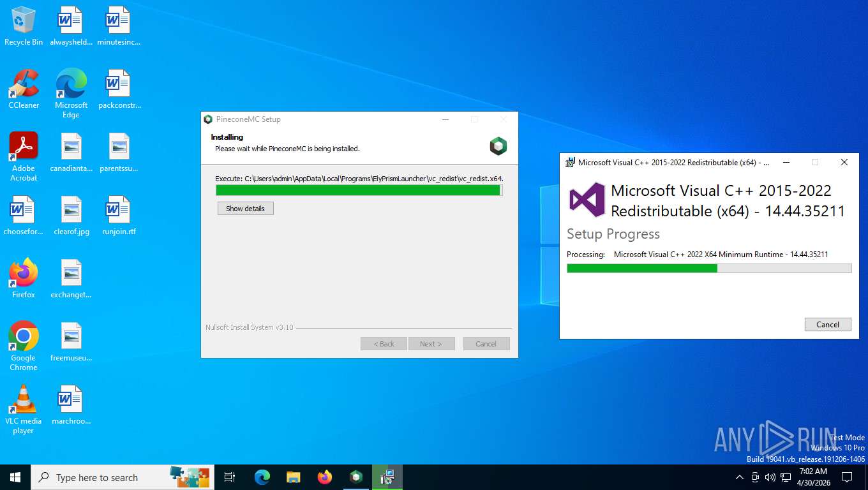Select the packconstr Word document icon

(119, 89)
